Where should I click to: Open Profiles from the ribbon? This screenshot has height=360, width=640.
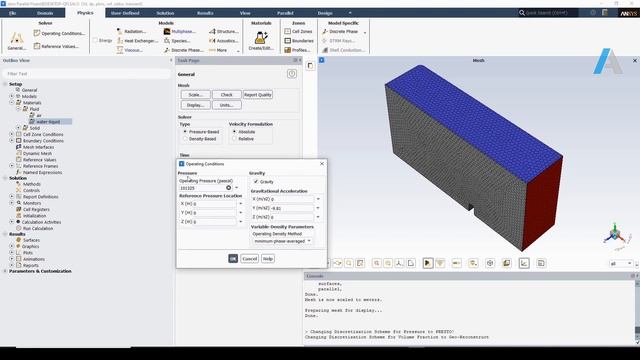298,50
